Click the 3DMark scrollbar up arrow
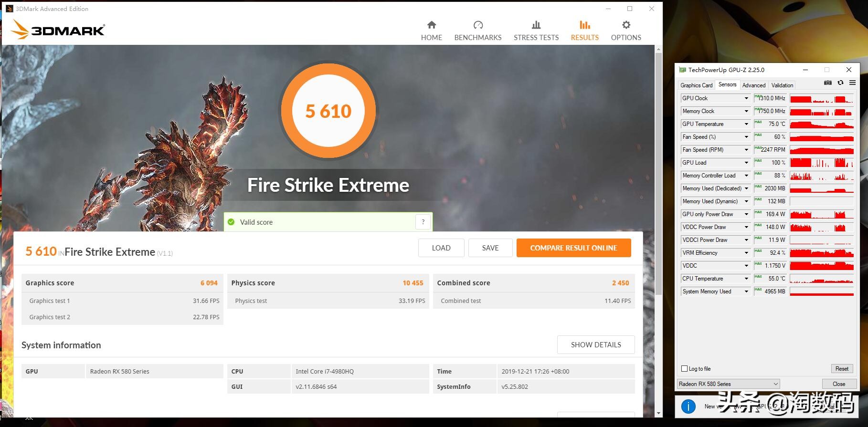868x427 pixels. pyautogui.click(x=658, y=49)
